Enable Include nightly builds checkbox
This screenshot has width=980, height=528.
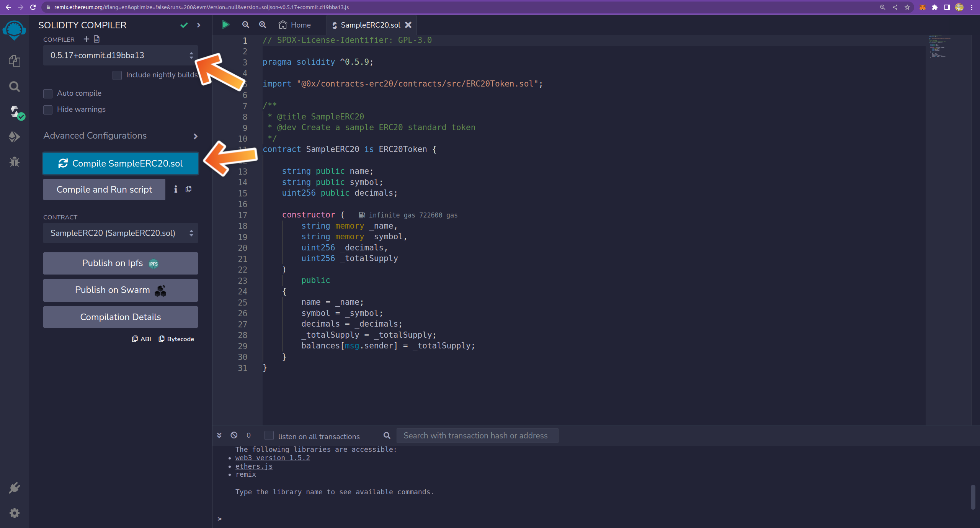click(x=117, y=75)
